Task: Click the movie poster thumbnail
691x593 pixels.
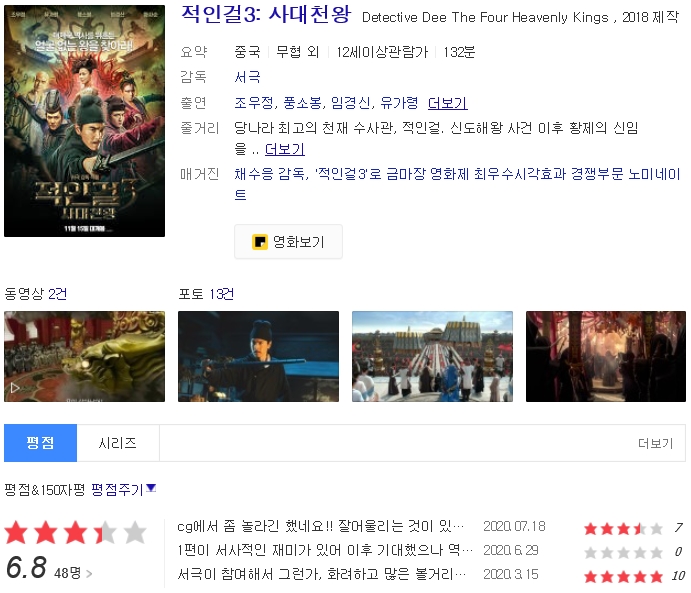Action: [85, 121]
